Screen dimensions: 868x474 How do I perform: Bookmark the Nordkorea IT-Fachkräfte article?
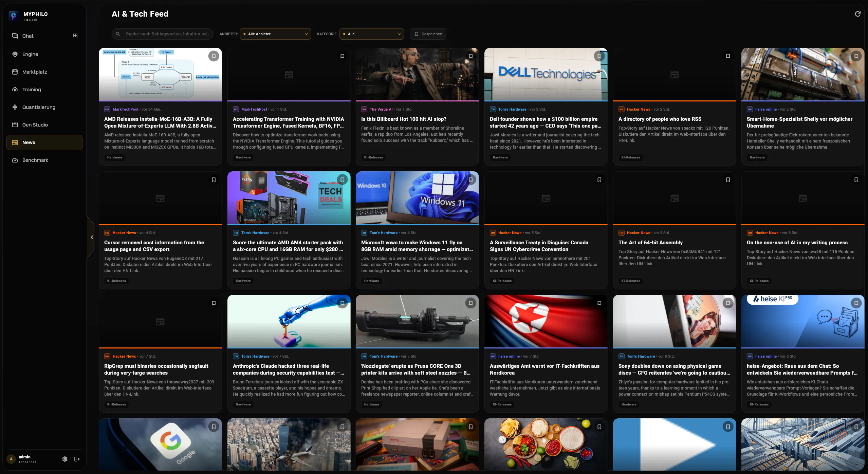tap(599, 303)
